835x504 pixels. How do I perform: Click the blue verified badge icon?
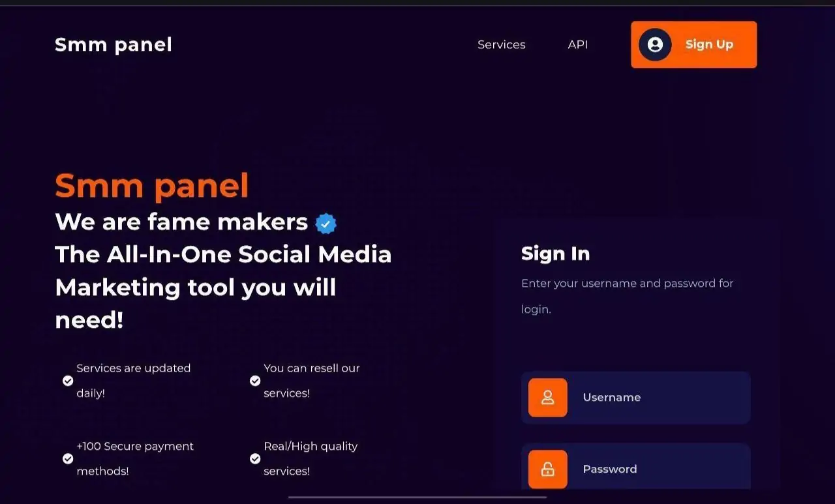(326, 224)
